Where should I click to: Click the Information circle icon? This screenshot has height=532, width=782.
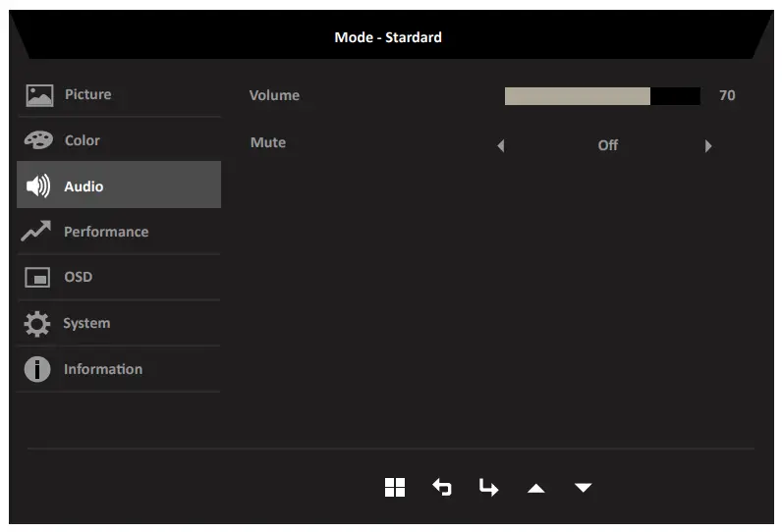tap(37, 369)
